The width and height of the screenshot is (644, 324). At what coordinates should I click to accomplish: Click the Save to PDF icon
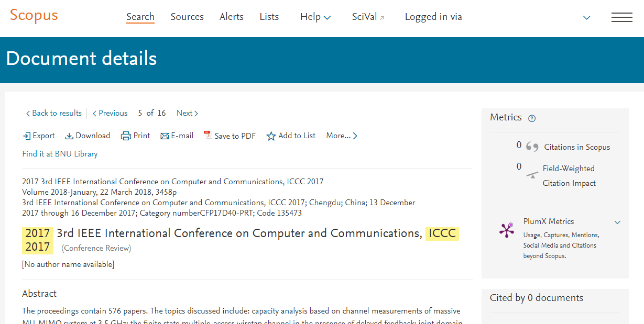point(208,136)
